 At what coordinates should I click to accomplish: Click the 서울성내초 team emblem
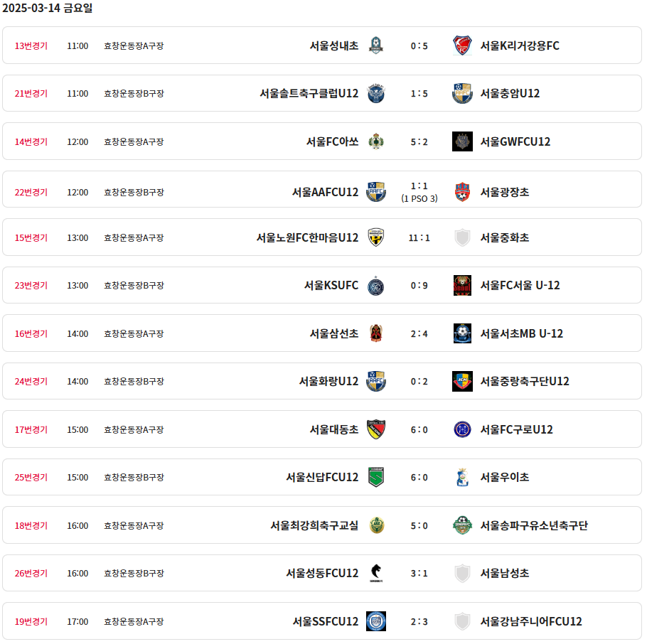[x=375, y=45]
